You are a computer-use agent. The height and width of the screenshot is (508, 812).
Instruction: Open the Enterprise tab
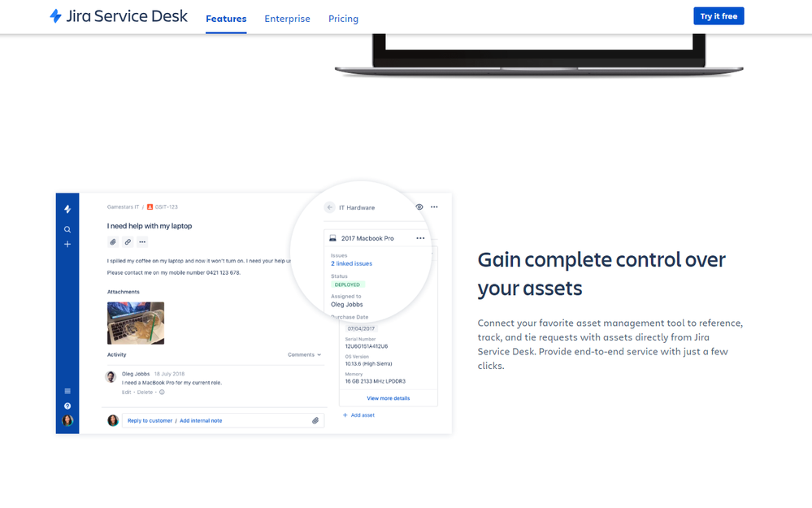[x=287, y=19]
